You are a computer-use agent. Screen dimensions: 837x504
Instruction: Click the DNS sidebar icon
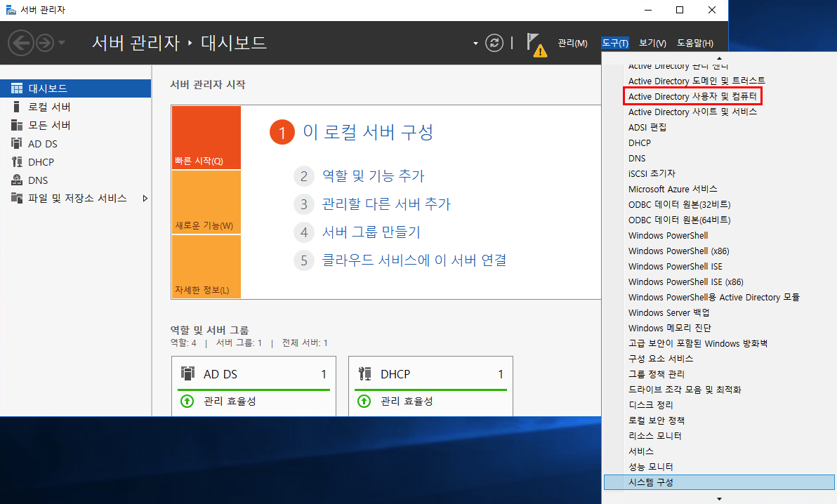[x=17, y=180]
